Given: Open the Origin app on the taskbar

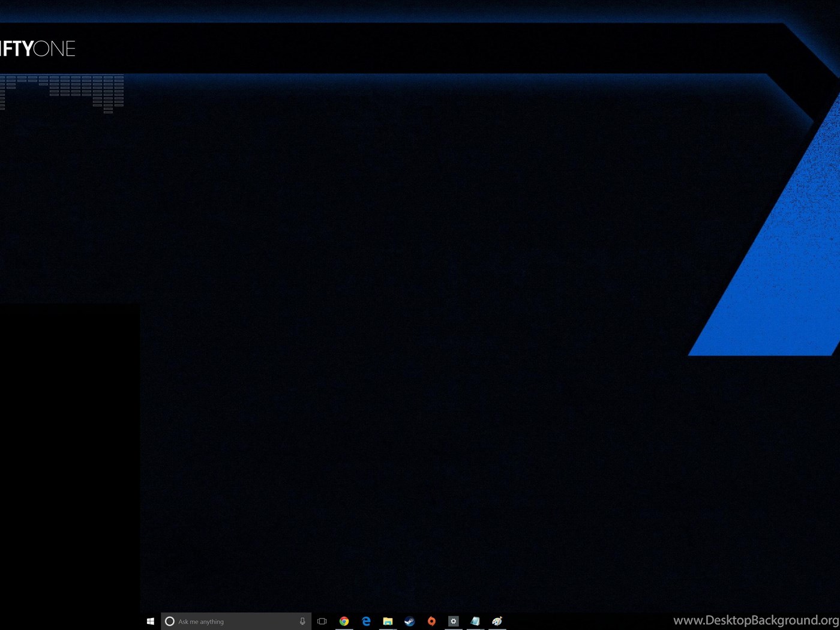Looking at the screenshot, I should click(x=431, y=622).
